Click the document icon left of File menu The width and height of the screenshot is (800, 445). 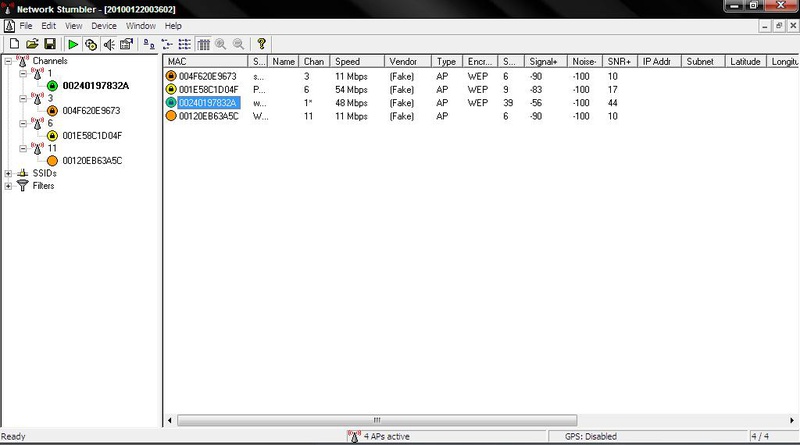click(x=9, y=26)
